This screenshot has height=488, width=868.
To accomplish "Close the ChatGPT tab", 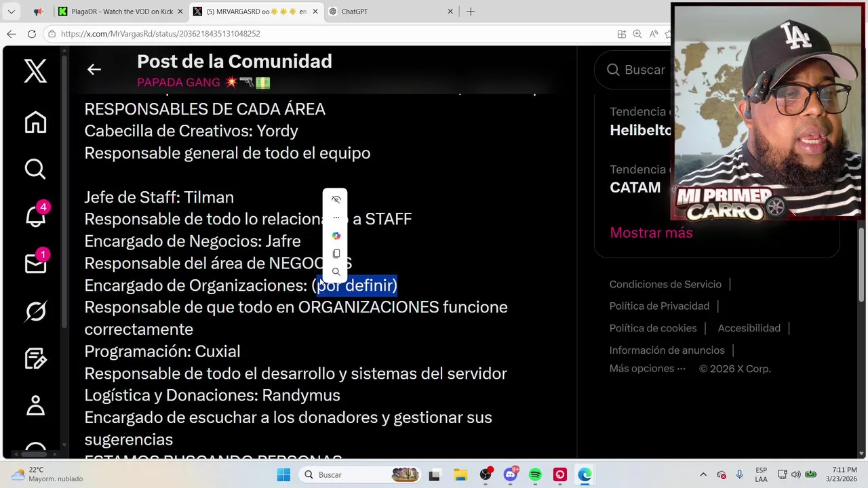I will click(x=450, y=12).
